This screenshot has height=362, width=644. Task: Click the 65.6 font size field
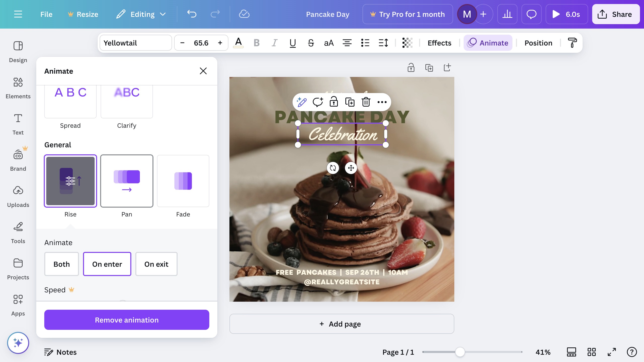(x=201, y=43)
